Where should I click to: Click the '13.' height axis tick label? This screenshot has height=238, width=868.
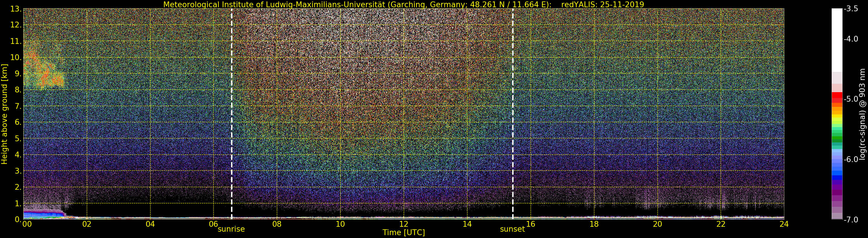click(x=16, y=9)
